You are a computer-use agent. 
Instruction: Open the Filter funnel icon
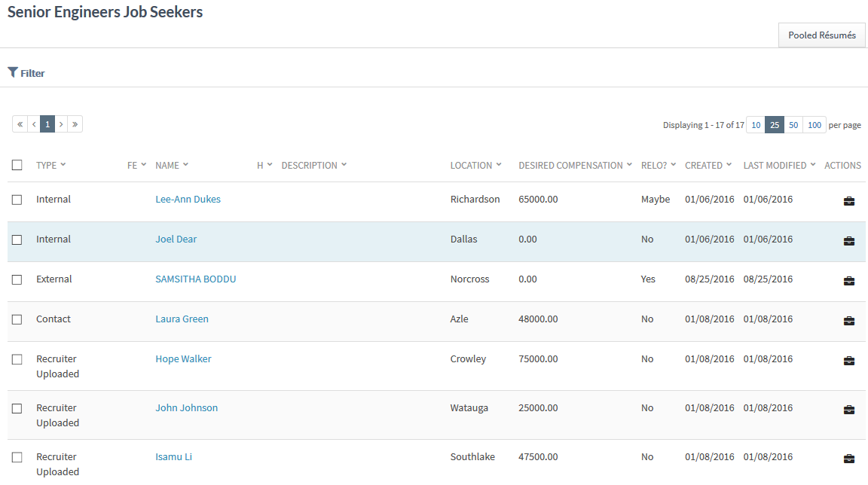13,72
